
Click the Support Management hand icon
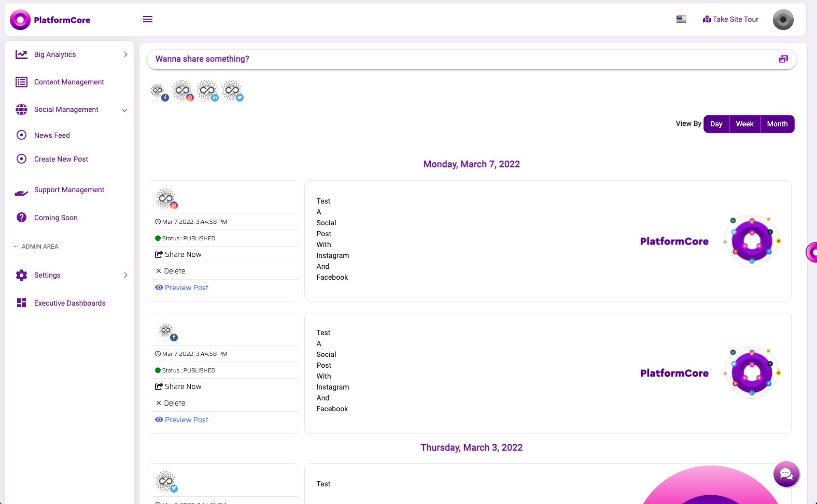pyautogui.click(x=21, y=193)
